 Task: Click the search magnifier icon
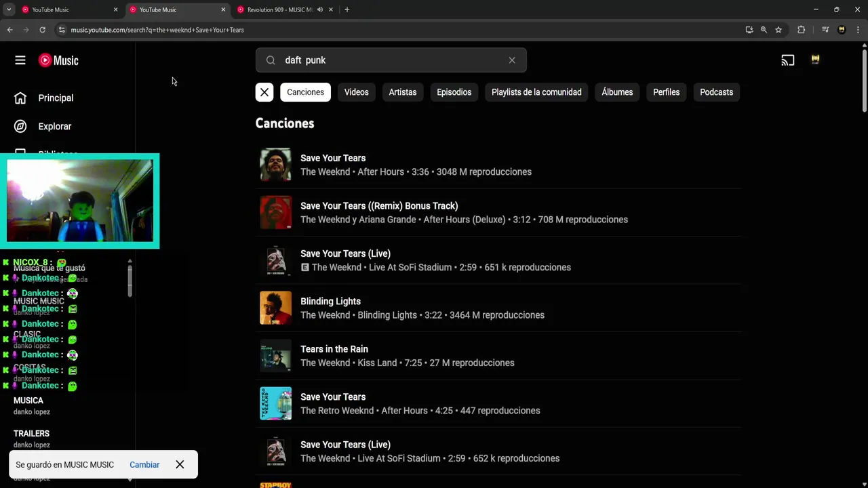point(271,60)
